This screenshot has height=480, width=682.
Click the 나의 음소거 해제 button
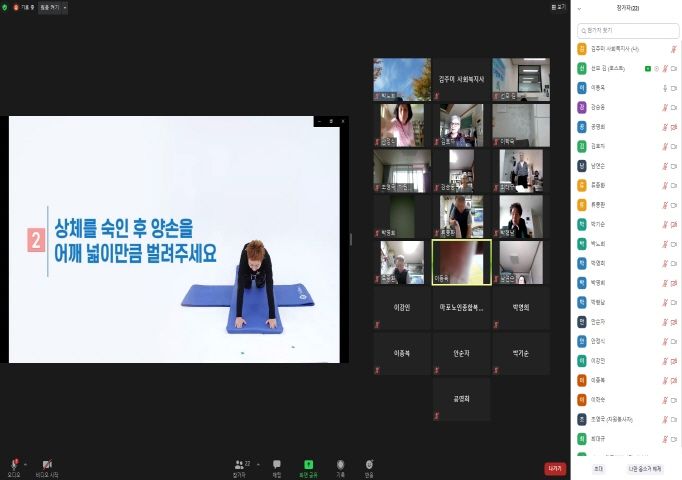(645, 468)
